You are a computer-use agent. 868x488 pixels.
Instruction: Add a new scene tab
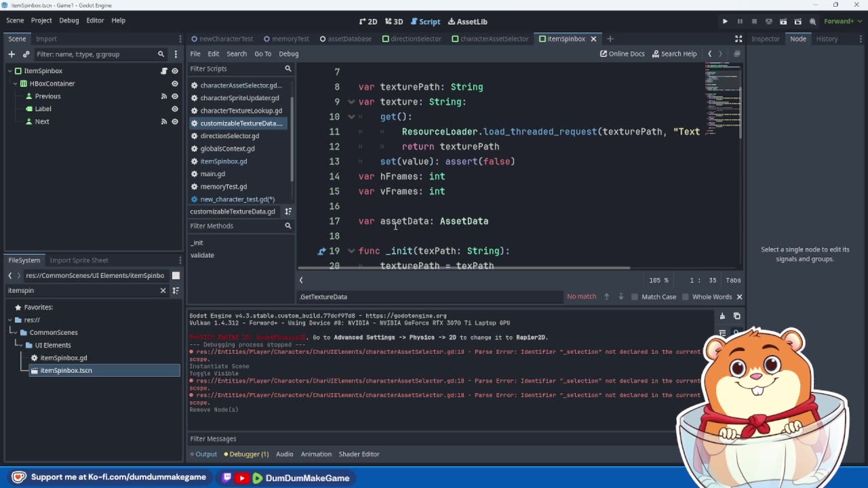point(610,39)
